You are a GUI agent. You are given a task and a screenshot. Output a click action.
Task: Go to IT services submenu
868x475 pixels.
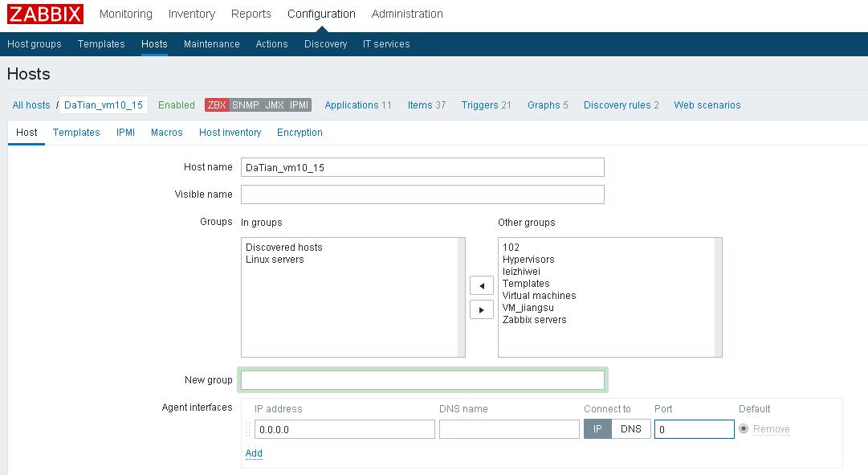386,43
